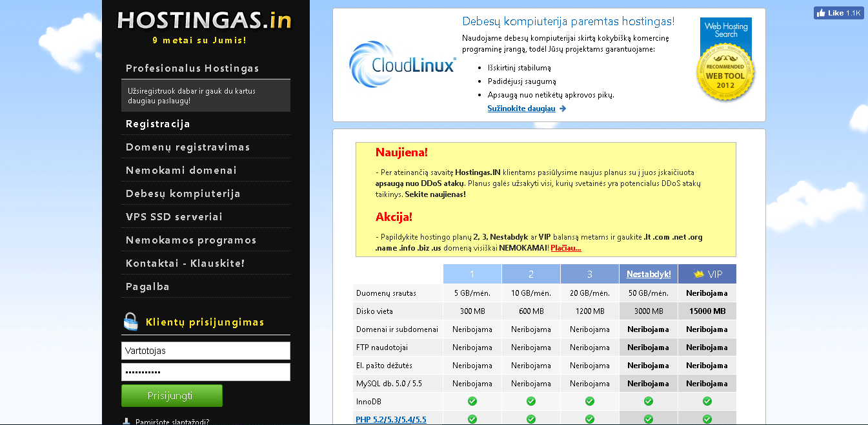The height and width of the screenshot is (425, 868).
Task: Click the "Akcija!" heading
Action: pyautogui.click(x=394, y=216)
